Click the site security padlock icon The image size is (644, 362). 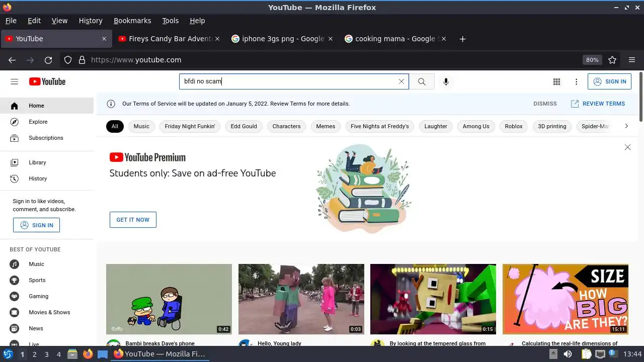pos(82,60)
